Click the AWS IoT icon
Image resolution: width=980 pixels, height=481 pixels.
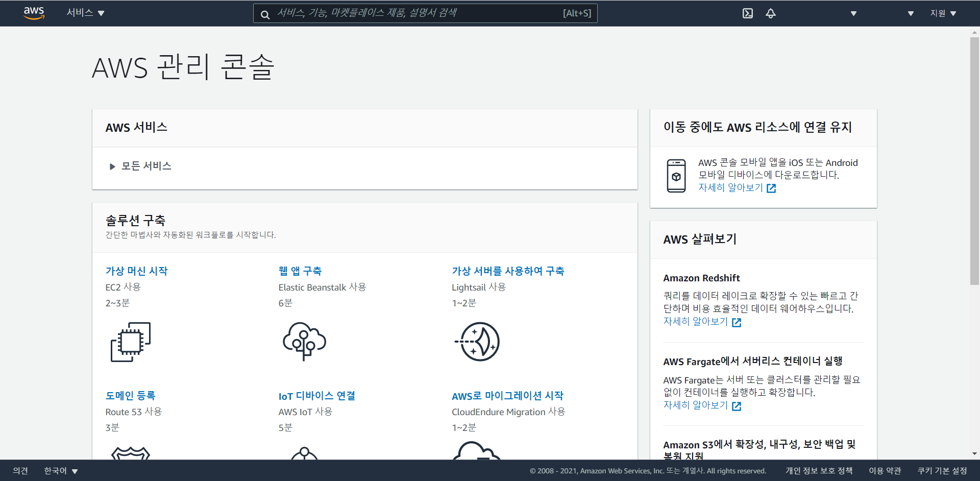pos(304,453)
